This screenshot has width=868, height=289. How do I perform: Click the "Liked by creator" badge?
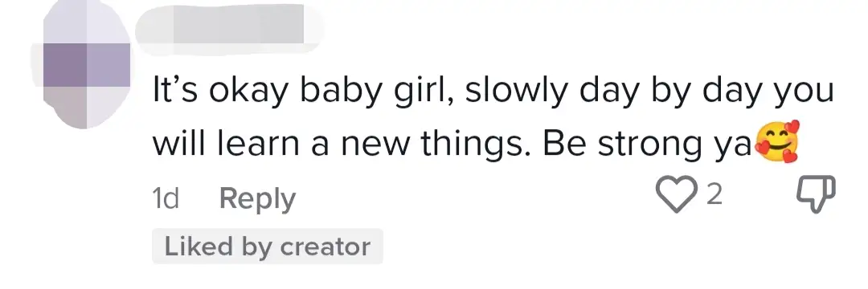pyautogui.click(x=268, y=246)
